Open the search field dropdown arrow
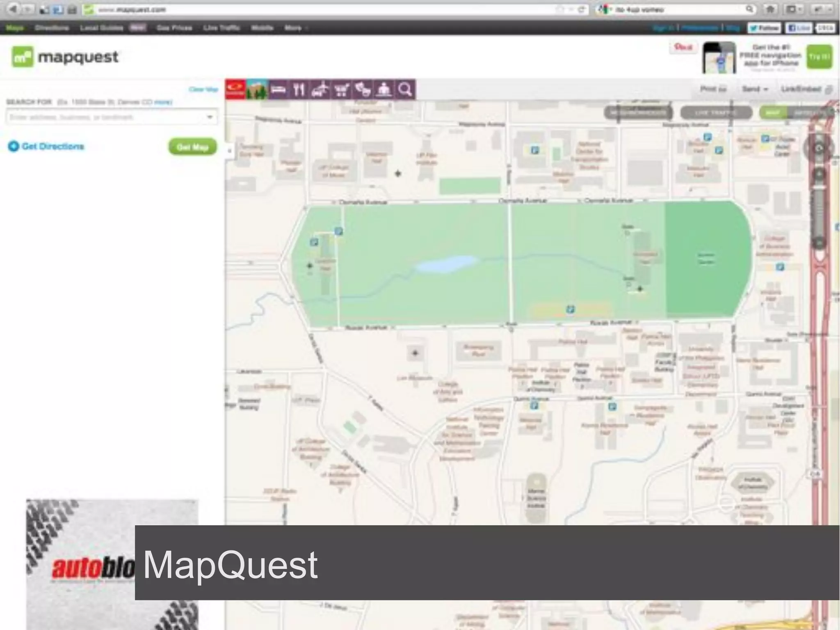The height and width of the screenshot is (630, 840). pyautogui.click(x=210, y=117)
